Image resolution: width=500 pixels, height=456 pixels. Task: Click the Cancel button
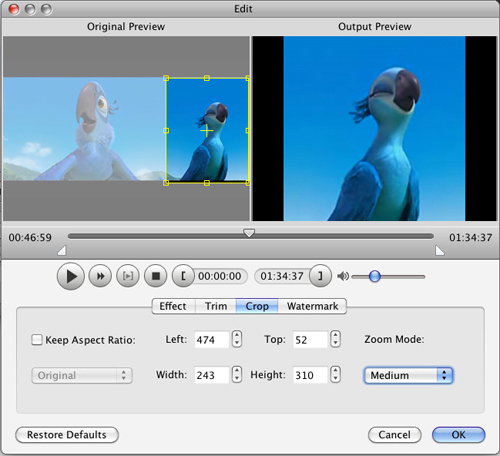pyautogui.click(x=395, y=435)
